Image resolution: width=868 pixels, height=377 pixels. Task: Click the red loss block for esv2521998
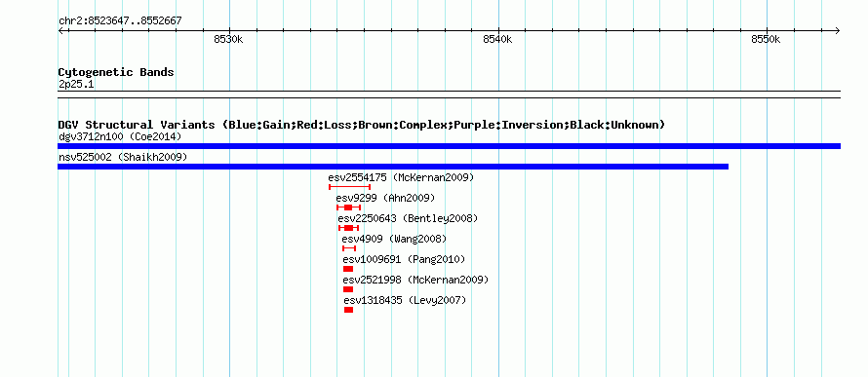point(348,289)
